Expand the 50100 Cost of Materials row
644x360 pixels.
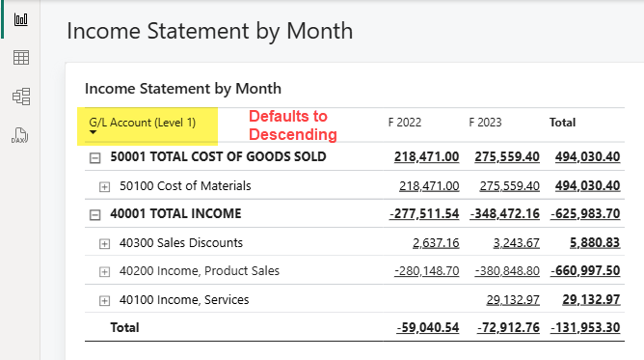[x=104, y=187]
